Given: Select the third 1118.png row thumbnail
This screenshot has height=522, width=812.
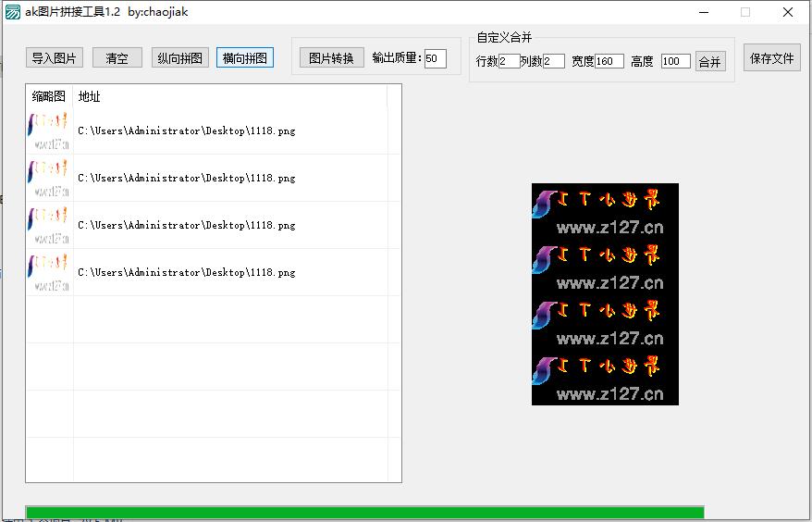Looking at the screenshot, I should pyautogui.click(x=48, y=225).
